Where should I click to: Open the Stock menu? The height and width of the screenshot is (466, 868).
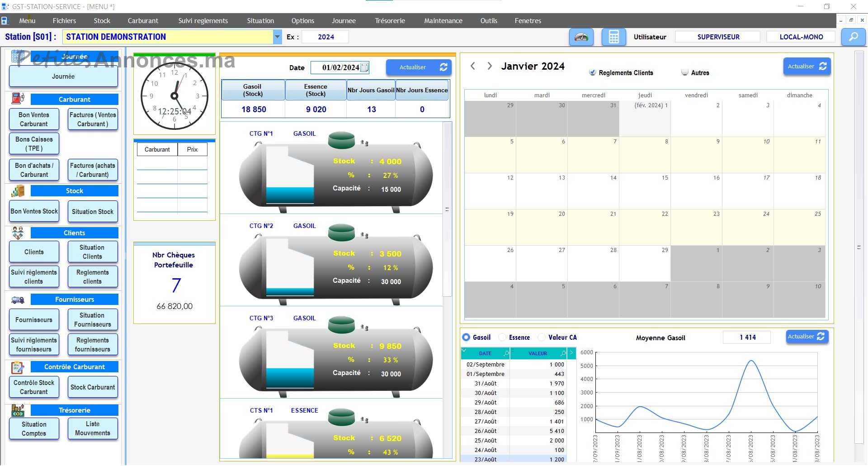(102, 21)
